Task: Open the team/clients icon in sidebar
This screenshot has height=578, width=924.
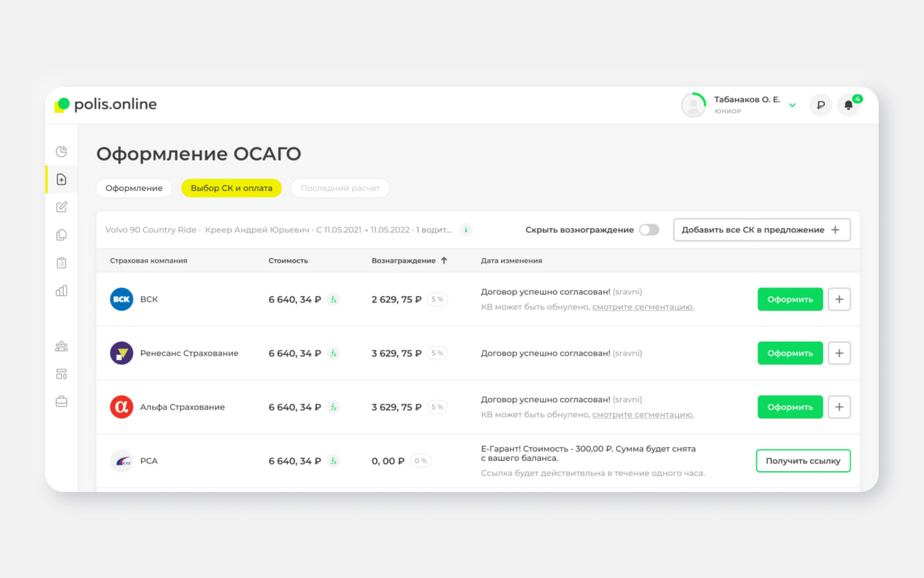Action: (61, 346)
